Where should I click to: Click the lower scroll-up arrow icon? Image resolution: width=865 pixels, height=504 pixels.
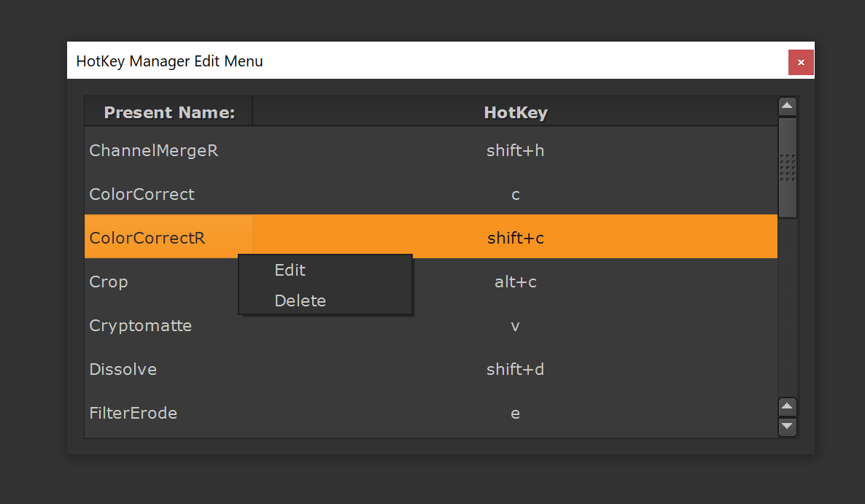click(x=787, y=406)
